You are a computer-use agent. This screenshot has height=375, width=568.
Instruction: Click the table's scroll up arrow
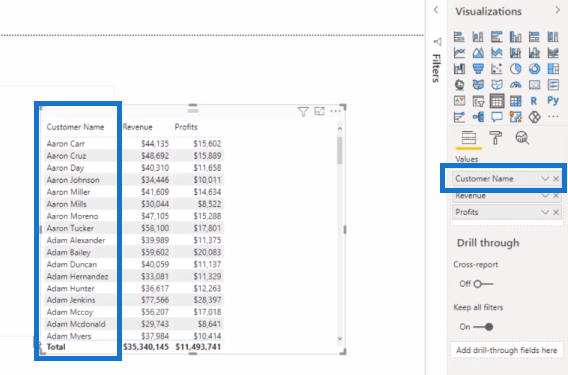tap(340, 128)
